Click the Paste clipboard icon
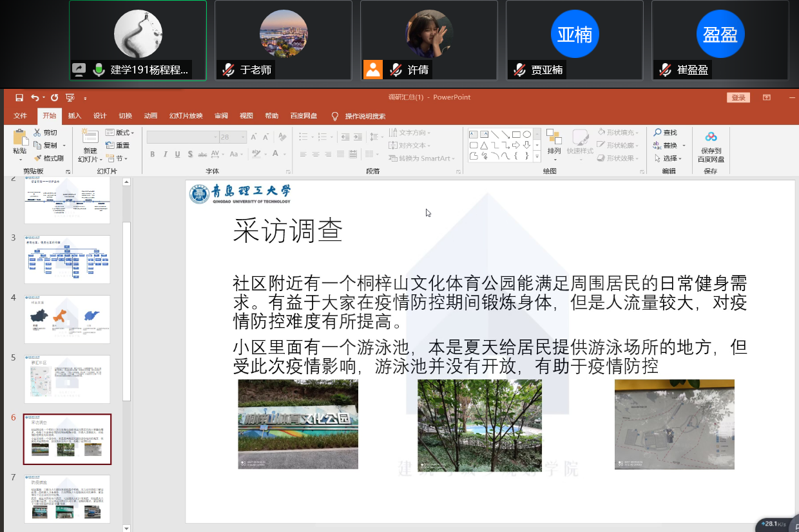This screenshot has width=799, height=532. (20, 137)
